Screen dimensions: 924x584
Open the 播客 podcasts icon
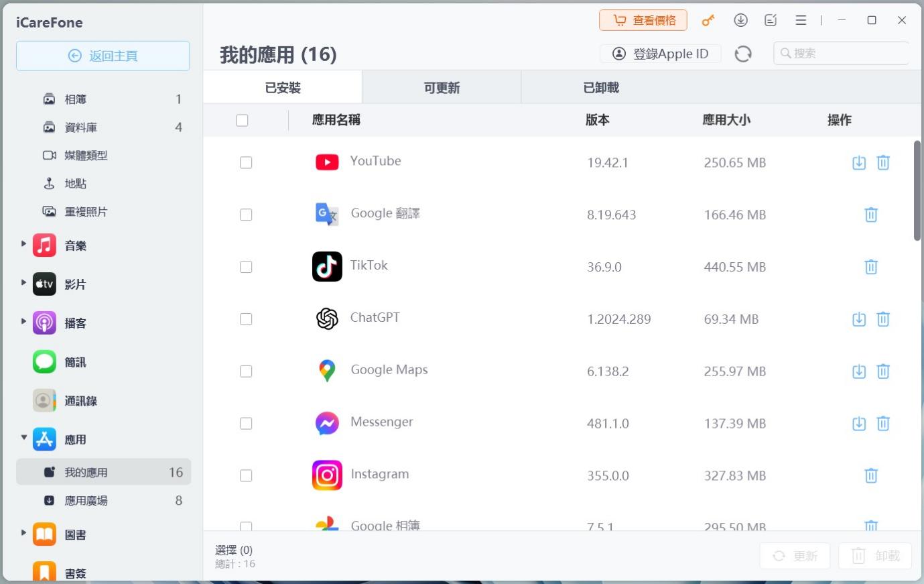tap(44, 323)
